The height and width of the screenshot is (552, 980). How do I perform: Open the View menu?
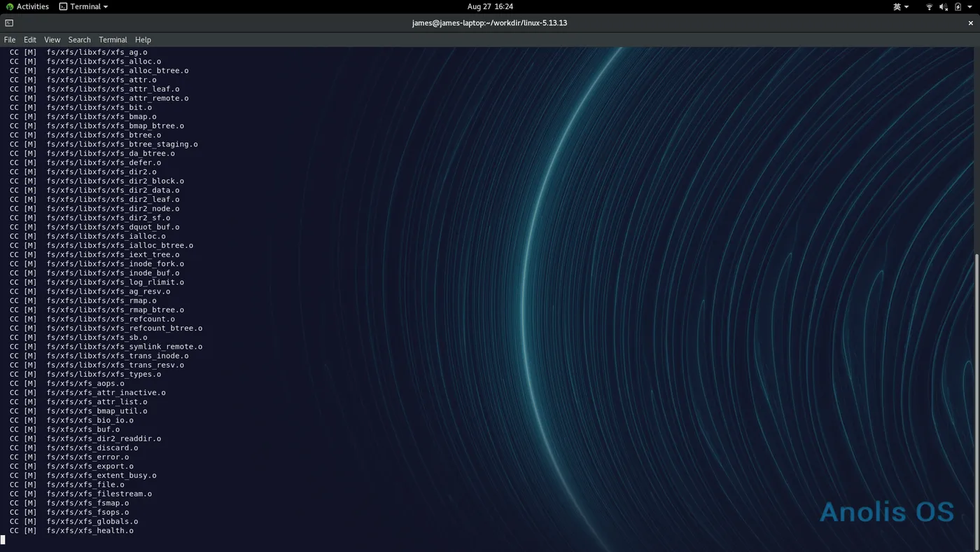click(x=52, y=40)
